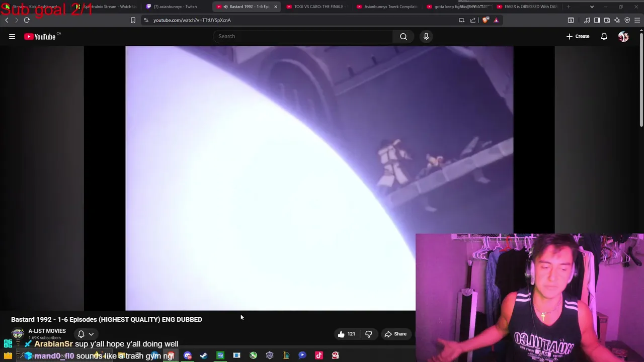Switch to the Spectralnix Stream tab
This screenshot has height=362, width=644.
click(x=107, y=7)
